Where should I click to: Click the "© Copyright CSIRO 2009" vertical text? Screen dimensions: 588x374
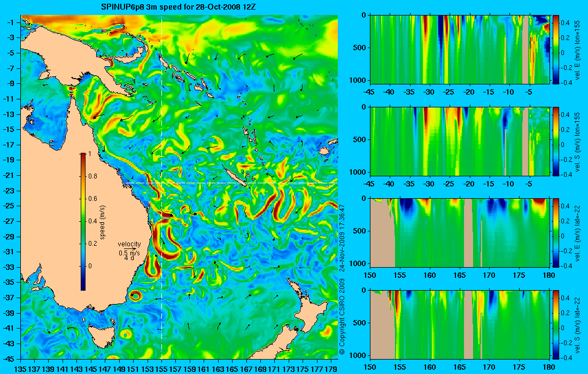342,316
